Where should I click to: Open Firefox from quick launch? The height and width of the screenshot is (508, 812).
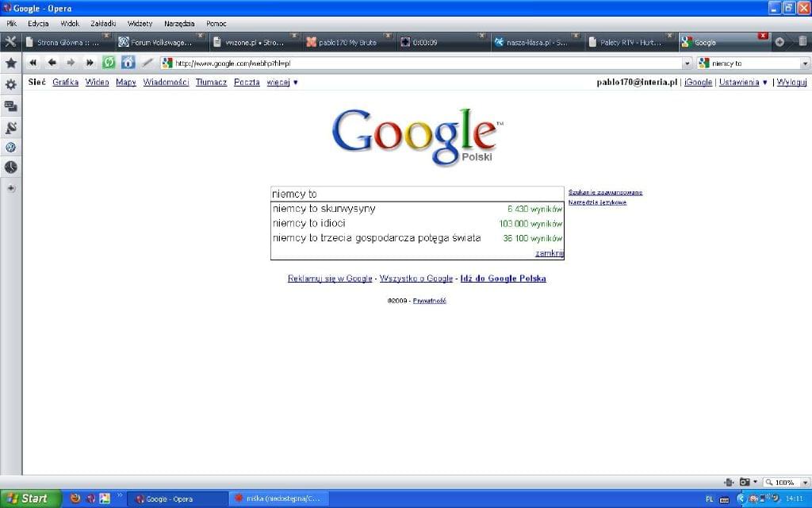(x=75, y=498)
